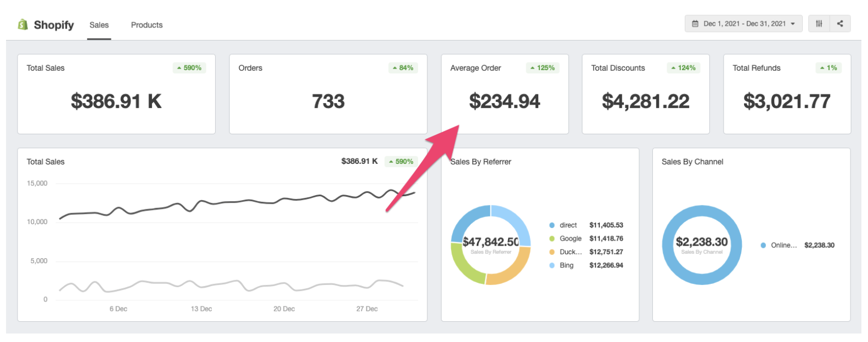Expand the date range dropdown arrow

(x=793, y=24)
